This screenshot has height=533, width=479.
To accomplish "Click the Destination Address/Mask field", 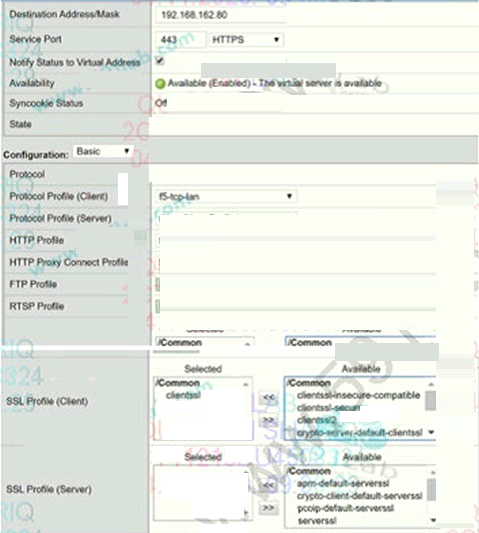I will tap(221, 15).
